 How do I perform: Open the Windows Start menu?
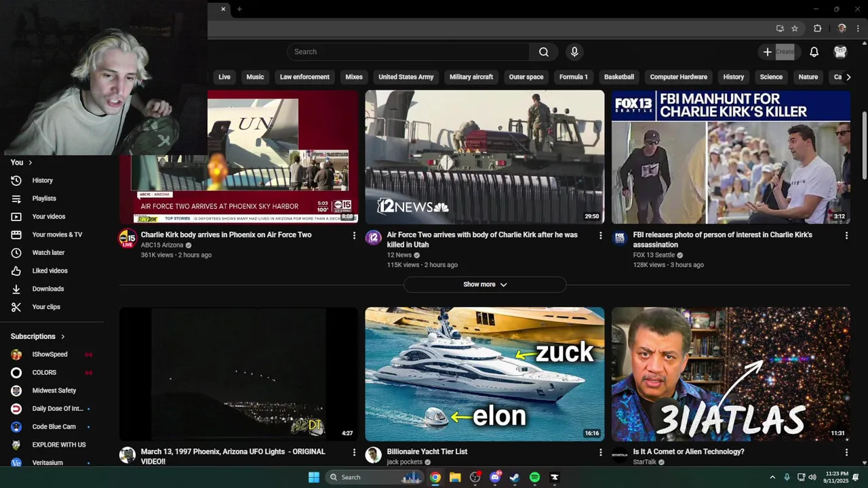coord(314,477)
